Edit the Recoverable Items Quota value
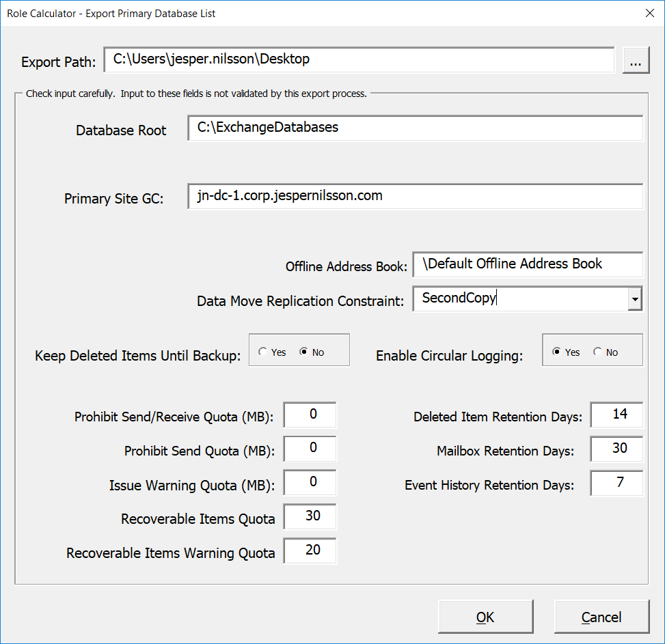The height and width of the screenshot is (644, 665). coord(310,517)
